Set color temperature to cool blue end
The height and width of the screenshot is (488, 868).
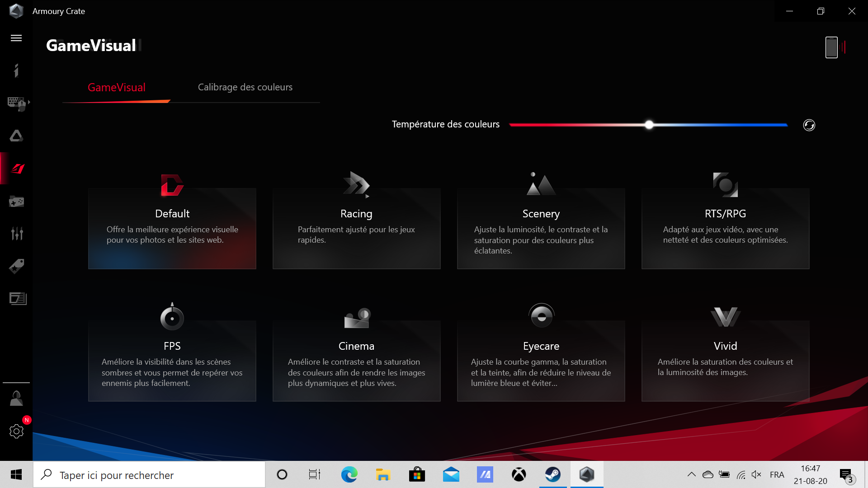tap(786, 125)
